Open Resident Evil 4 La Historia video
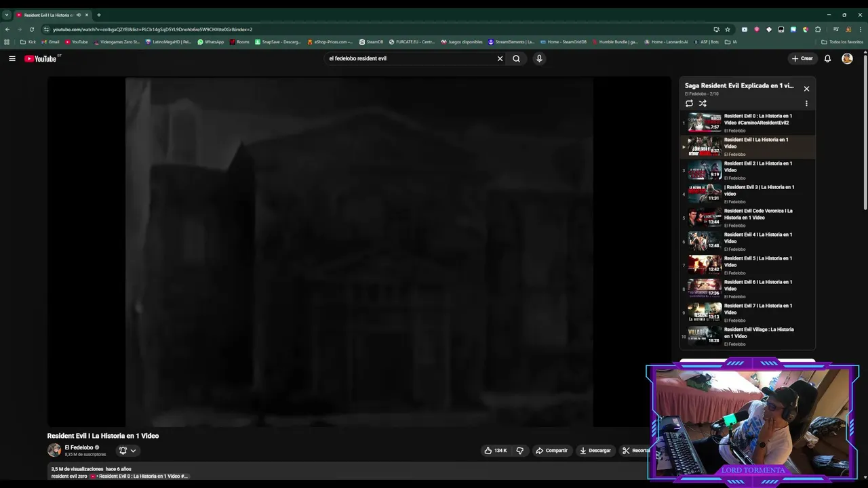 coord(747,241)
